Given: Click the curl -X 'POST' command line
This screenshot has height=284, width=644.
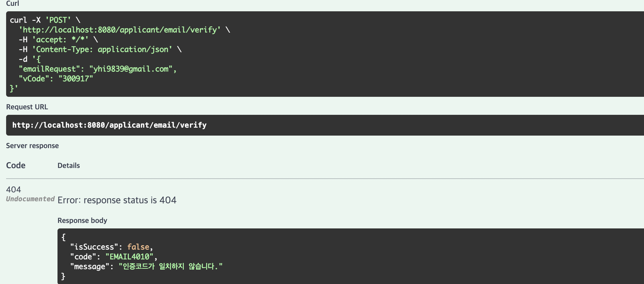Looking at the screenshot, I should click(x=45, y=20).
